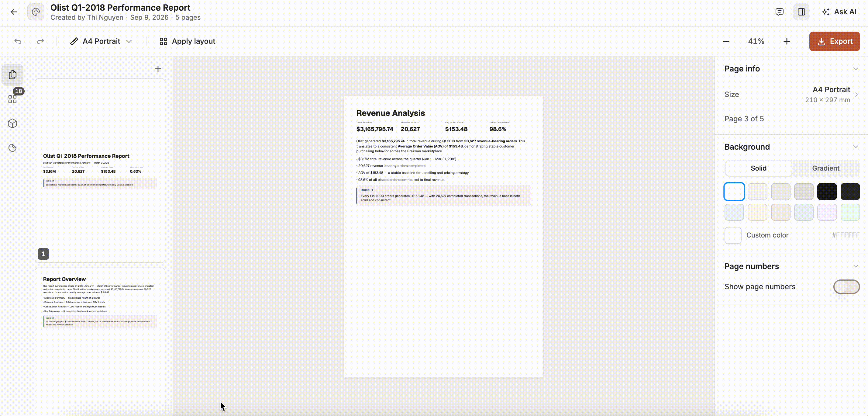Zoom in with the plus icon
The image size is (868, 416).
click(x=787, y=41)
